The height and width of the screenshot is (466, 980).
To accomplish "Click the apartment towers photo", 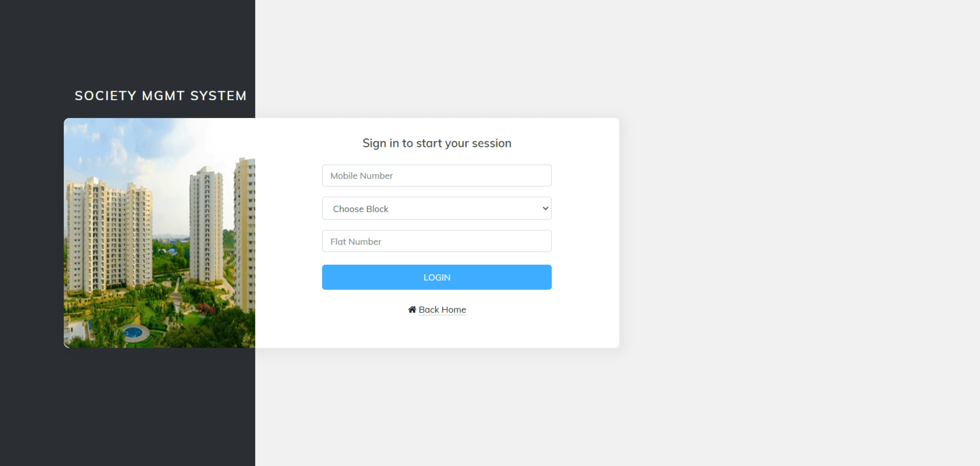I will 160,233.
